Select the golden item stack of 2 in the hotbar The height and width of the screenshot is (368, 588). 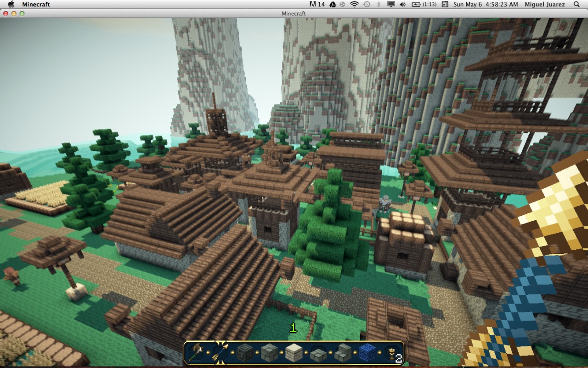(x=390, y=352)
